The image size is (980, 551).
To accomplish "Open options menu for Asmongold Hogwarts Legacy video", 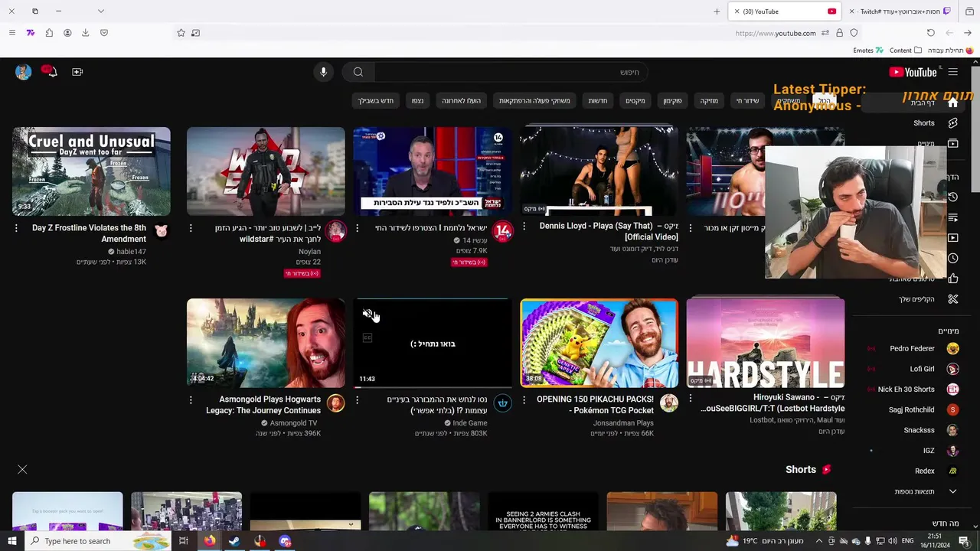I will point(191,399).
